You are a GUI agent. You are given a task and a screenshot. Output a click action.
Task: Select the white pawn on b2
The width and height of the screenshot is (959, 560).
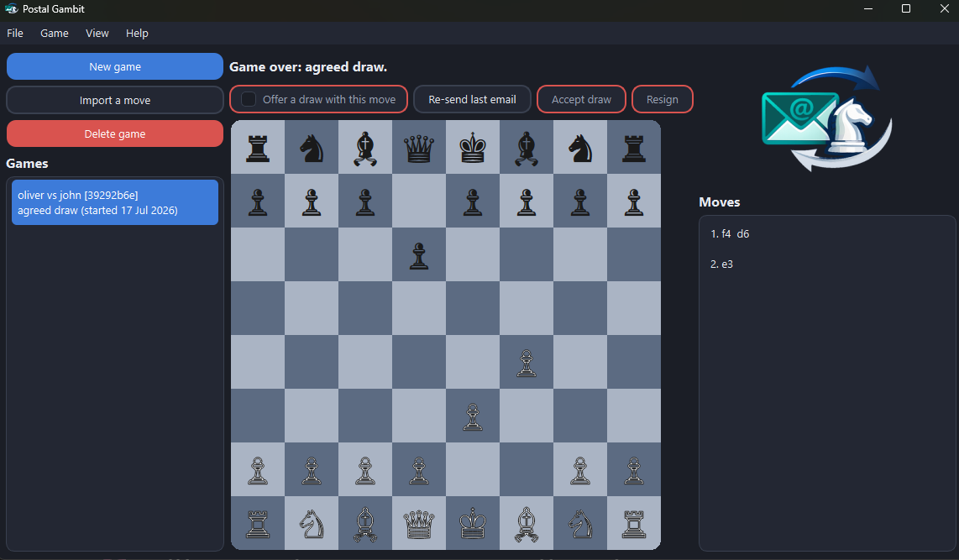coord(312,471)
